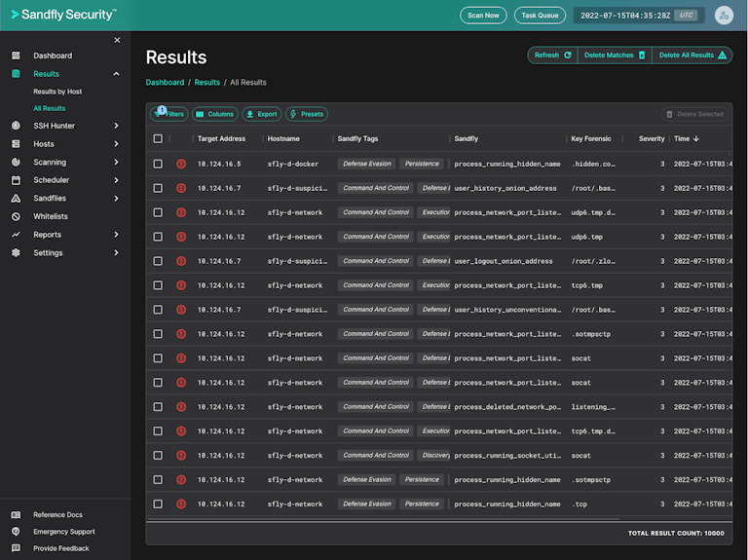Toggle the select-all checkbox in table header

pos(158,138)
